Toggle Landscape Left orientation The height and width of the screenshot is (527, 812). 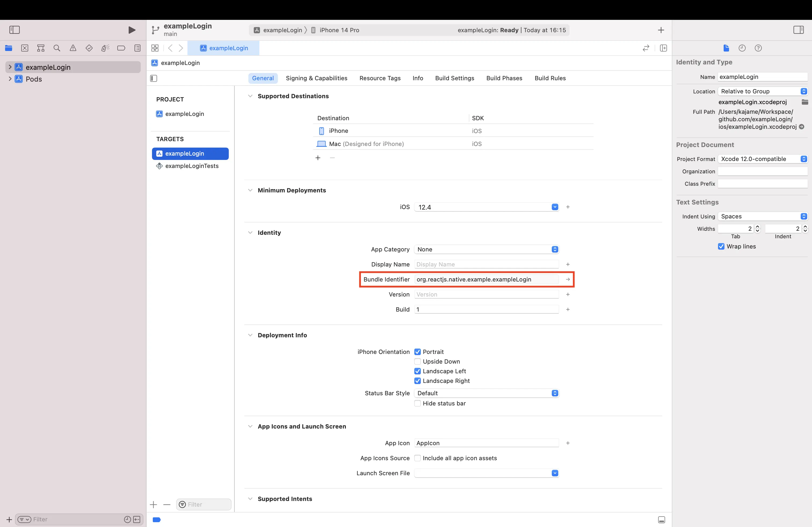coord(418,371)
